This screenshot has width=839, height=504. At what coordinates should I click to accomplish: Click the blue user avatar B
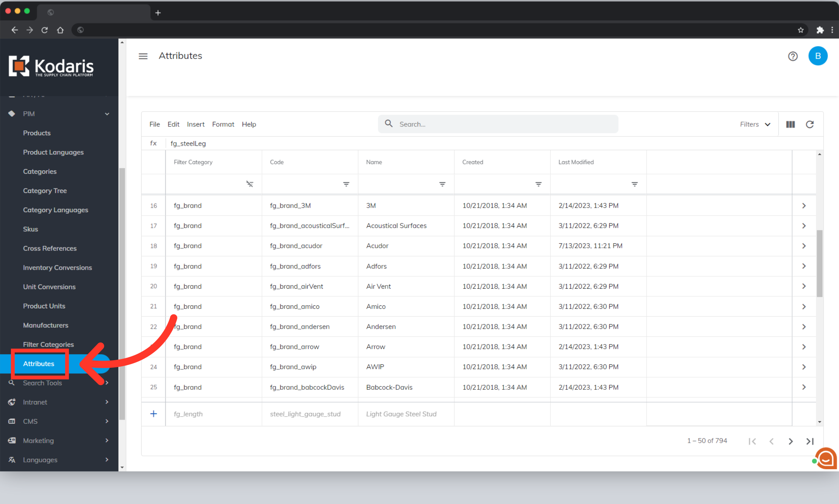(x=817, y=56)
